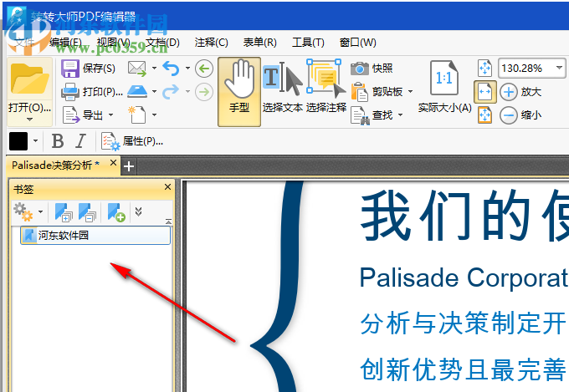The width and height of the screenshot is (569, 392).
Task: Open bookmark options gear icon
Action: 23,212
